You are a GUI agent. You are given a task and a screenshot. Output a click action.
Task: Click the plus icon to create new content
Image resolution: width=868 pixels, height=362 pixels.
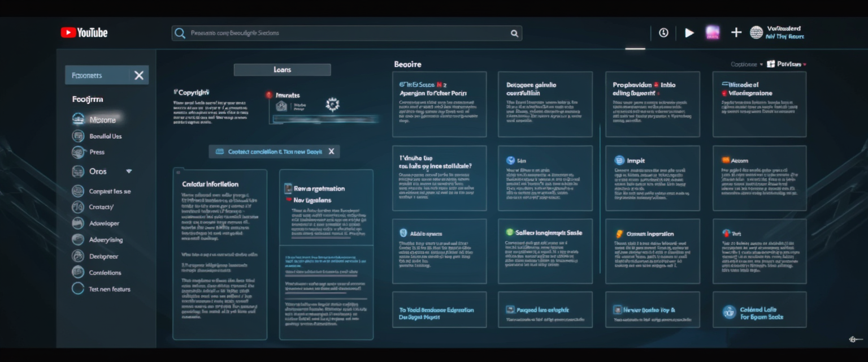coord(736,32)
